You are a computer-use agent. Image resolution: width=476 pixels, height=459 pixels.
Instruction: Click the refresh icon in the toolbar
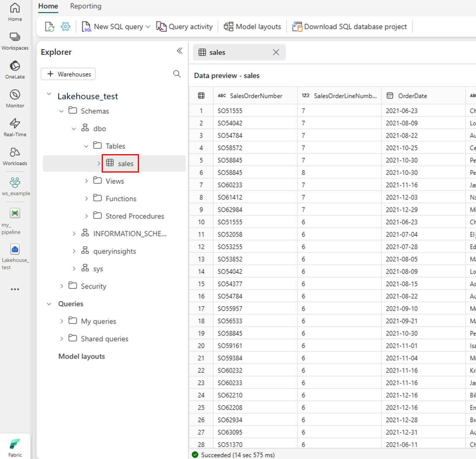coord(50,27)
